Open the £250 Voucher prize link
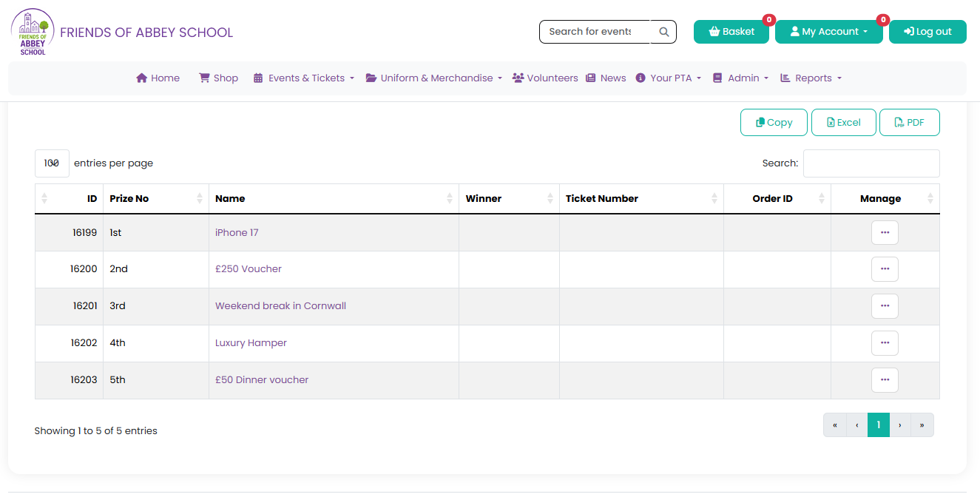980x497 pixels. click(249, 269)
